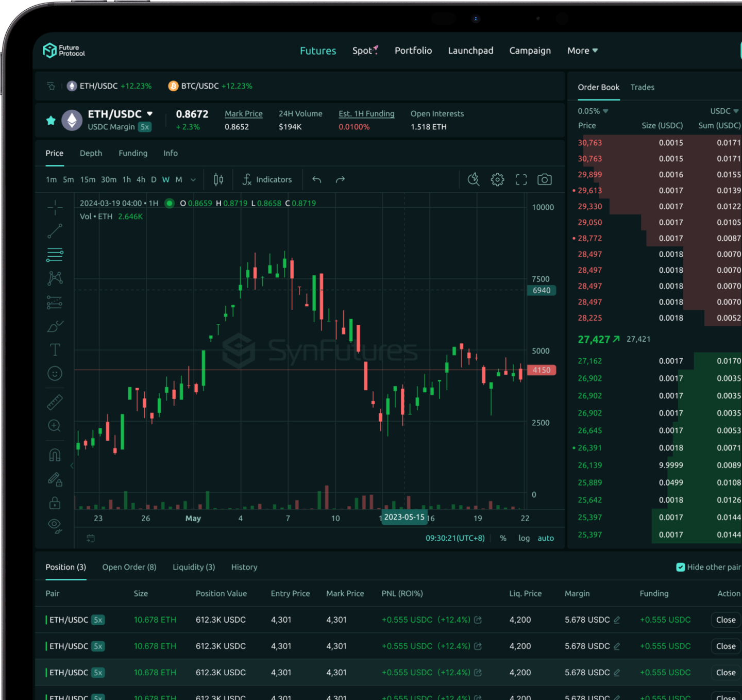The height and width of the screenshot is (700, 742).
Task: Select BTC/USDC ticker in favorites bar
Action: point(210,86)
